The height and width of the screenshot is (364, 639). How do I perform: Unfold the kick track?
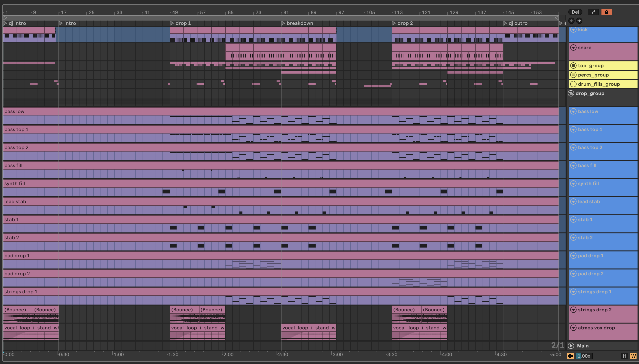pos(573,29)
